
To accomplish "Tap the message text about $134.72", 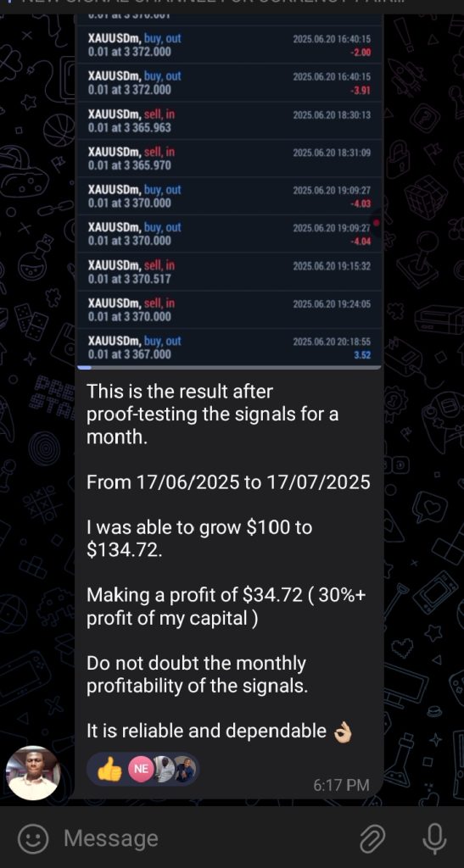I will (x=199, y=538).
